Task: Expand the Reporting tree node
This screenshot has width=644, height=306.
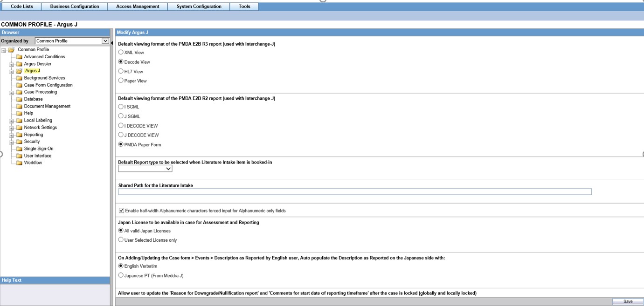Action: 12,135
